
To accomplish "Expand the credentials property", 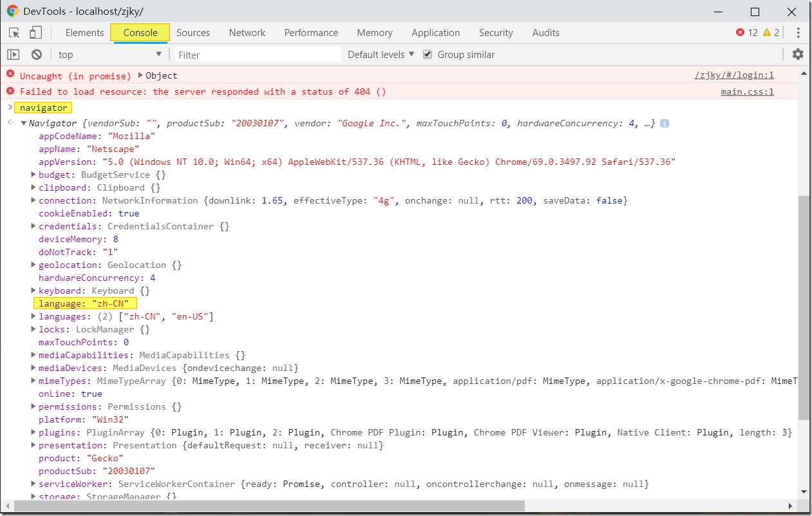I will click(33, 226).
